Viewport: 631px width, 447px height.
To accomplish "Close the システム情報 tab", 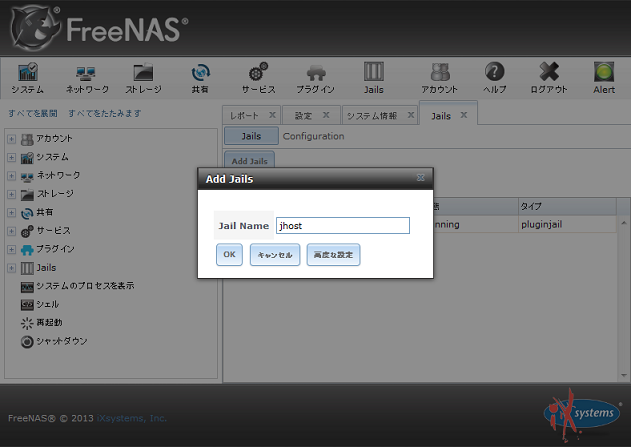I will 411,115.
